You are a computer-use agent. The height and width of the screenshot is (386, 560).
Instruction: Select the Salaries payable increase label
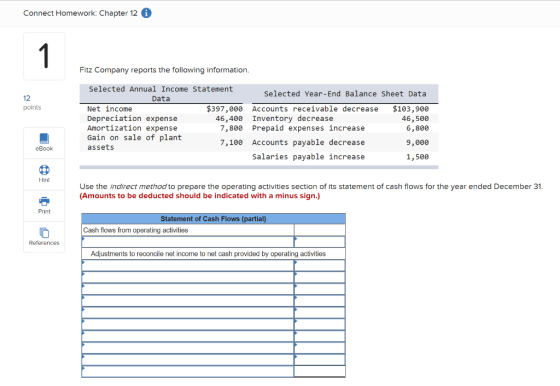308,157
